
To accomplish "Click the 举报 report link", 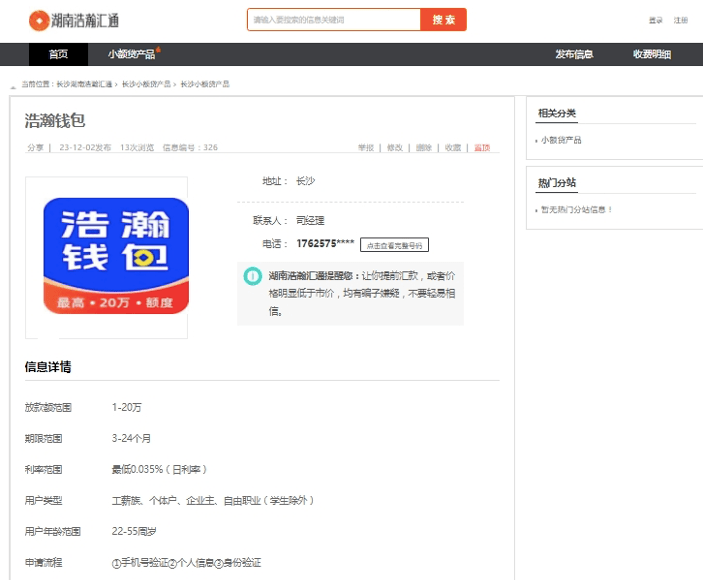I will coord(366,147).
